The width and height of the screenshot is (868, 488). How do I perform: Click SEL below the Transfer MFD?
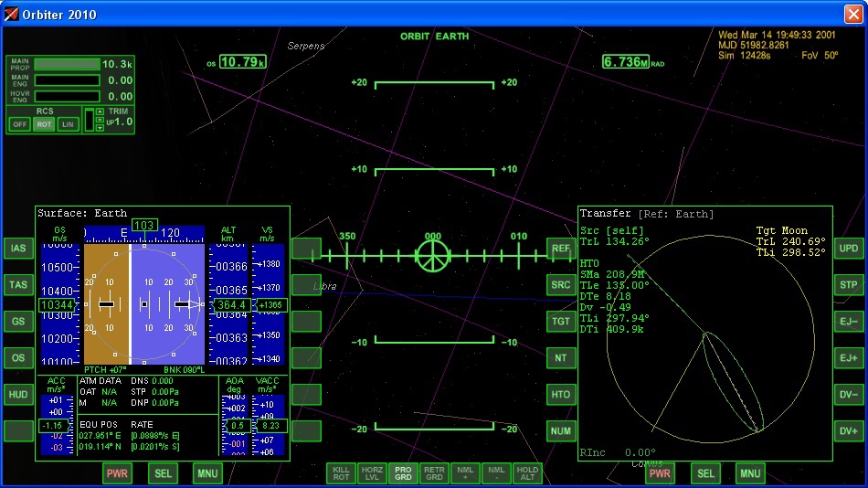tap(705, 473)
